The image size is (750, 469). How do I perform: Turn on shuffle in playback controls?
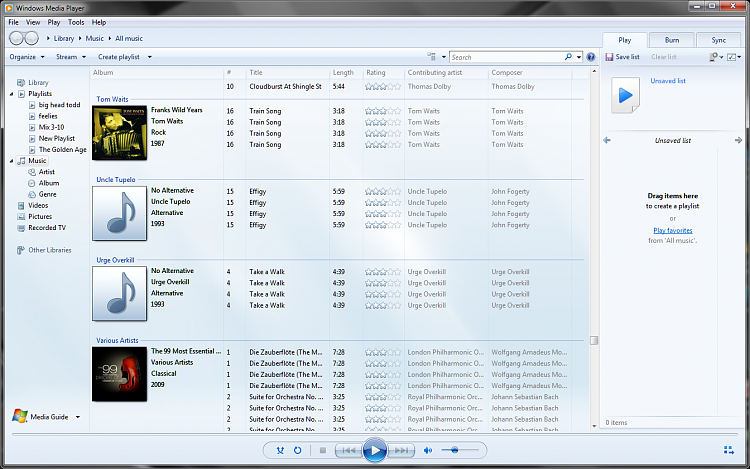pyautogui.click(x=280, y=450)
